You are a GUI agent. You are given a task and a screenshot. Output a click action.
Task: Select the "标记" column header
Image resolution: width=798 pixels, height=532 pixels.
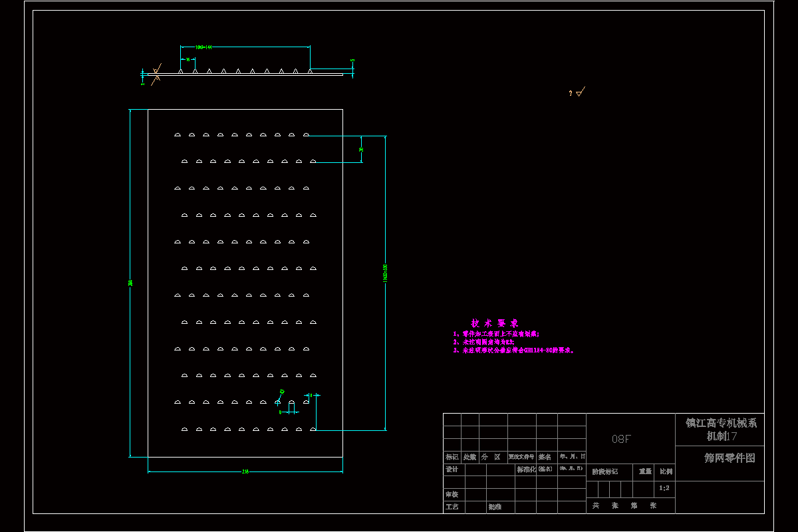(x=452, y=457)
